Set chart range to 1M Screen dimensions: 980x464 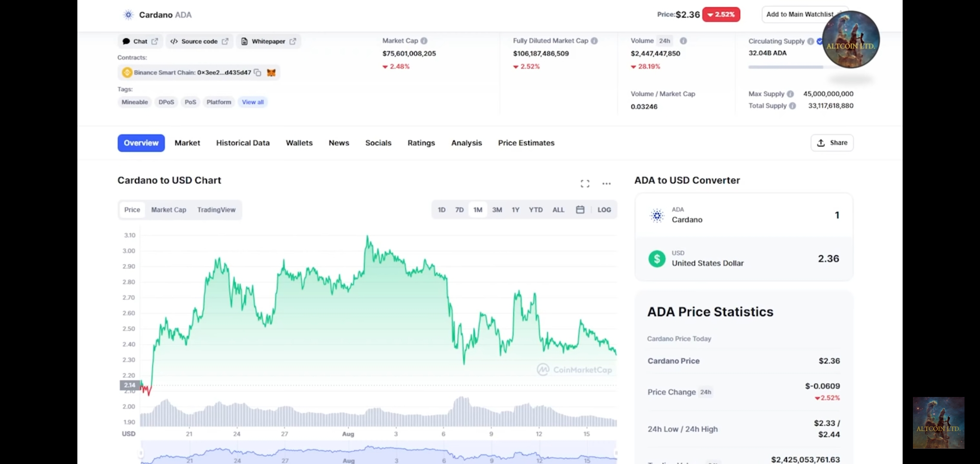478,210
